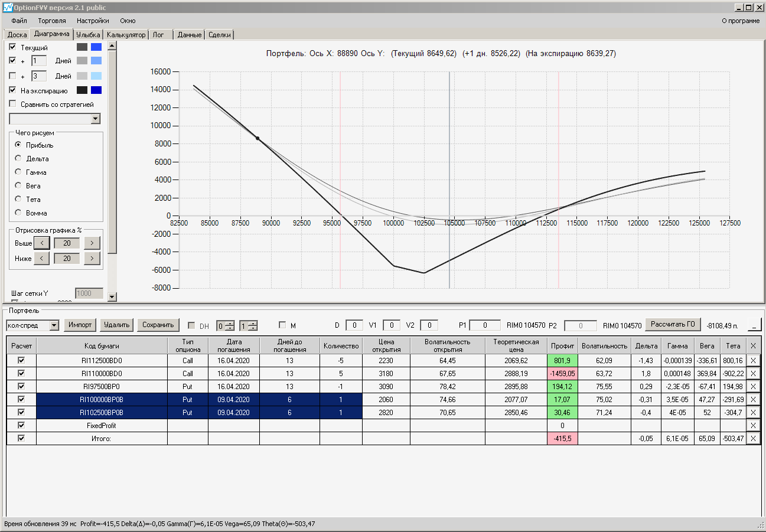Click the days field showing 1
Screen dimensions: 766x532
(x=39, y=60)
